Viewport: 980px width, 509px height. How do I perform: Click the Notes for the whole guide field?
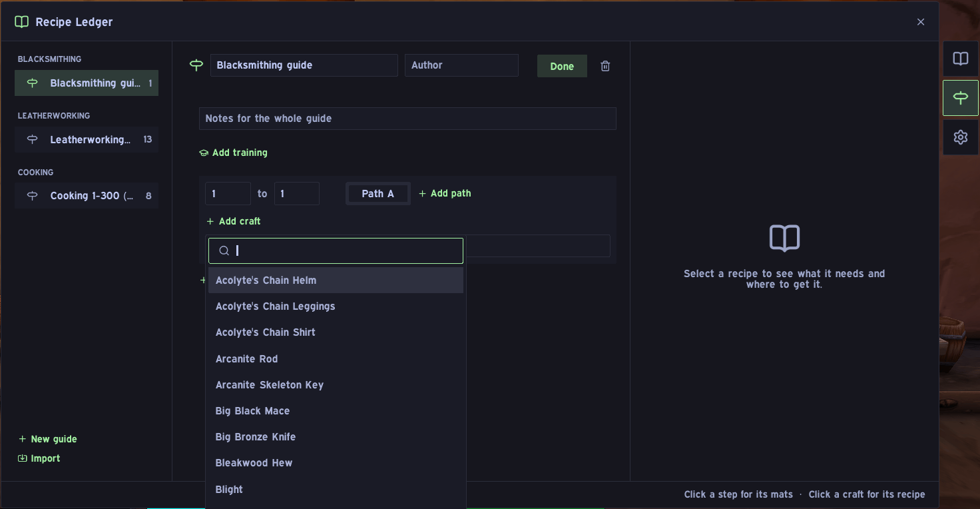pos(407,119)
